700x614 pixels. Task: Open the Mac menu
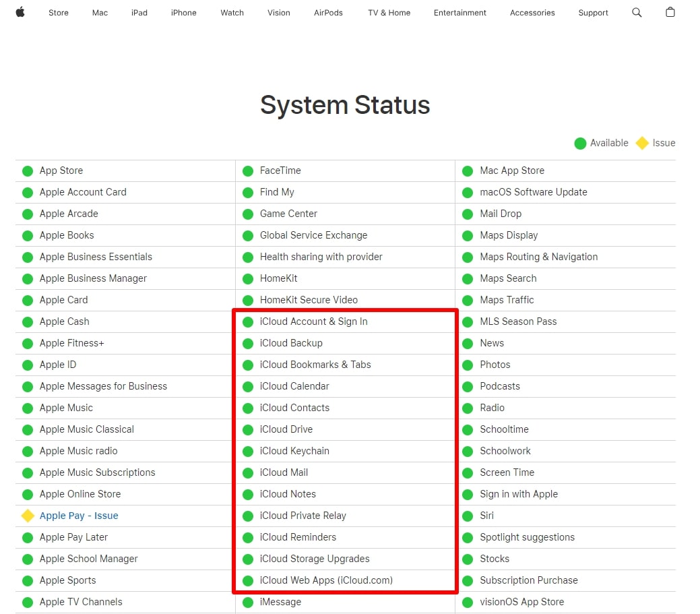[100, 13]
